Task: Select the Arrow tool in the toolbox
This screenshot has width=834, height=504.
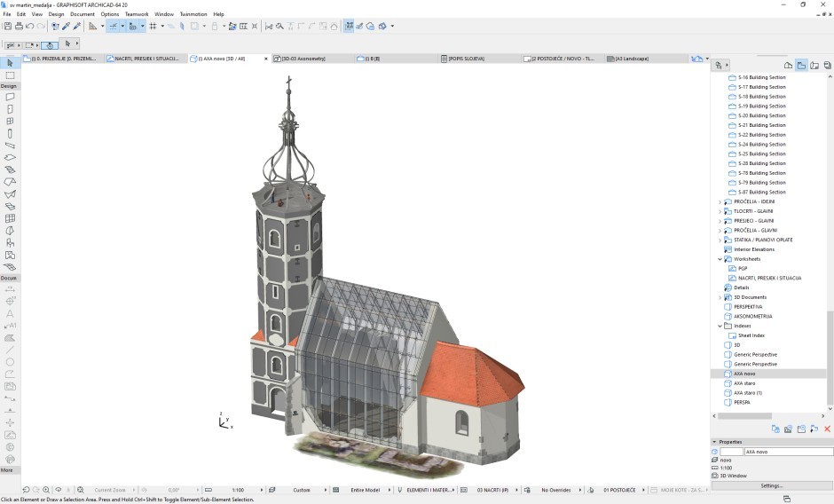Action: pyautogui.click(x=10, y=63)
